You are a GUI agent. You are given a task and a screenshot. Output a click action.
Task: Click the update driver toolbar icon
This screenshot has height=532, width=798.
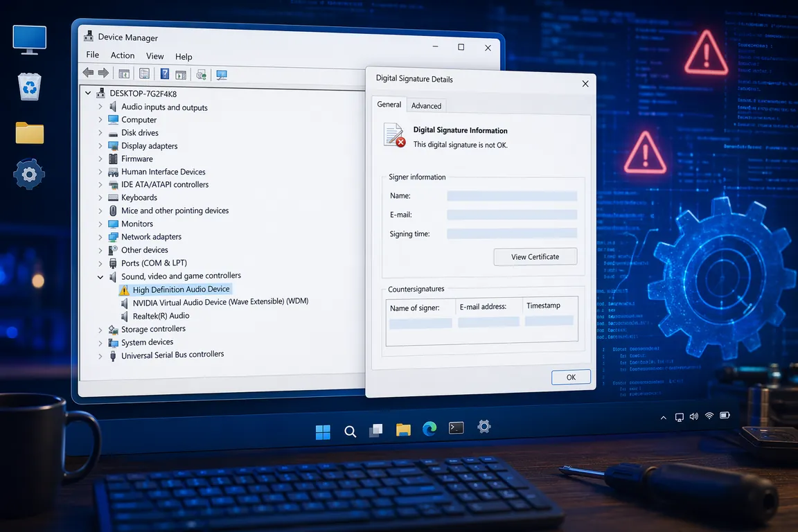202,75
